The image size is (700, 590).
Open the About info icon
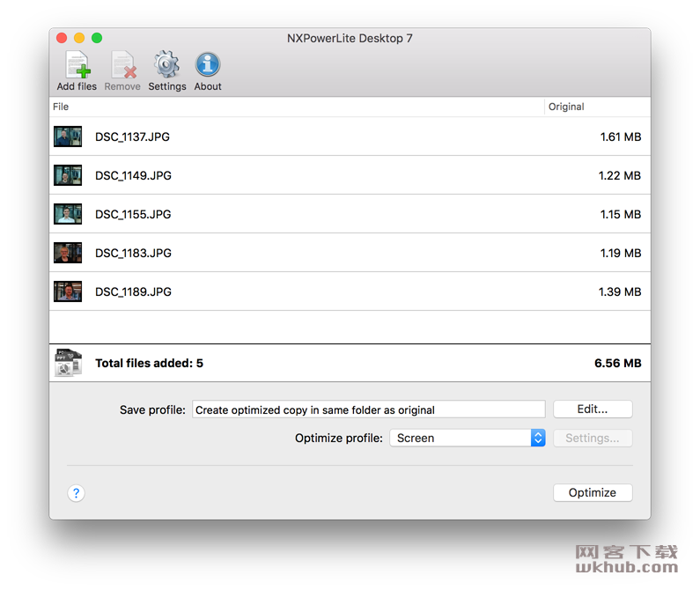pyautogui.click(x=208, y=65)
